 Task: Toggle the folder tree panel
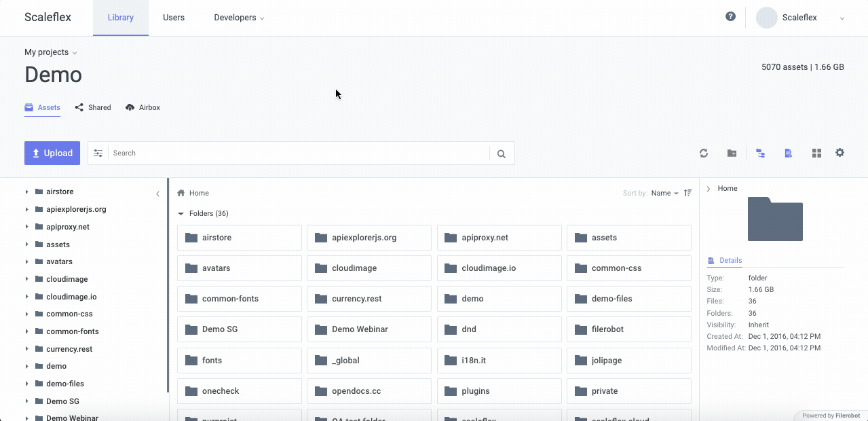point(761,153)
